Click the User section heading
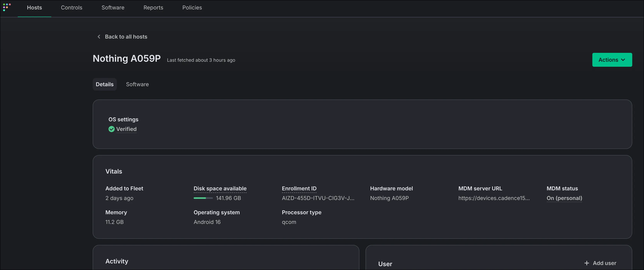 (385, 264)
